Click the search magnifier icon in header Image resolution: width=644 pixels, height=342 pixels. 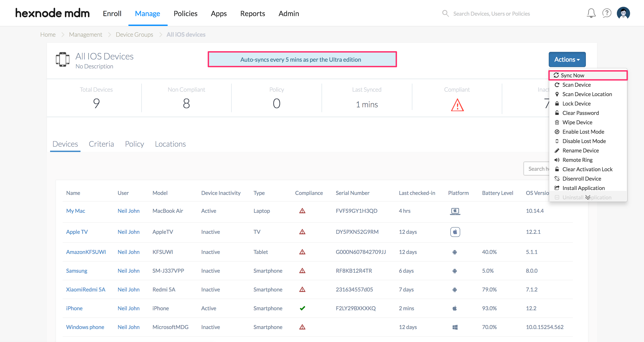tap(445, 13)
